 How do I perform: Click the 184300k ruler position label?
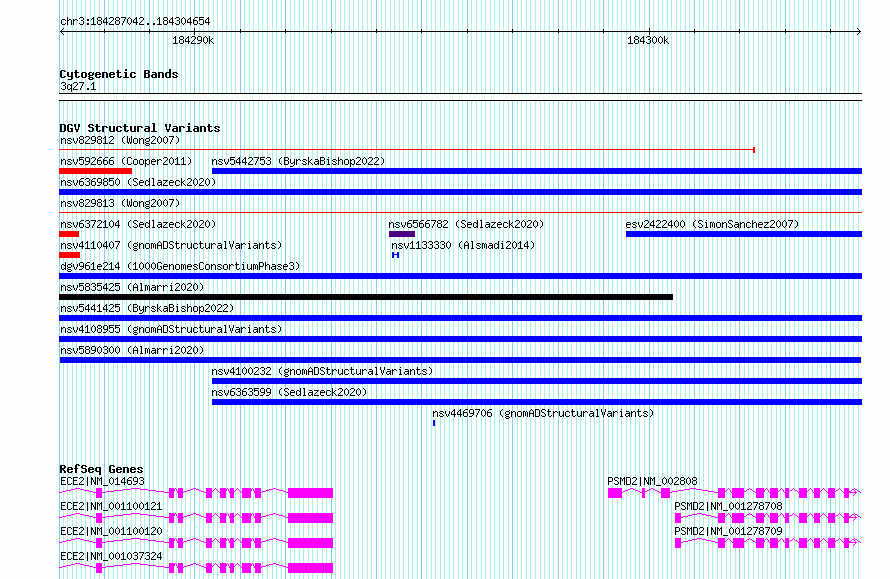[x=648, y=40]
